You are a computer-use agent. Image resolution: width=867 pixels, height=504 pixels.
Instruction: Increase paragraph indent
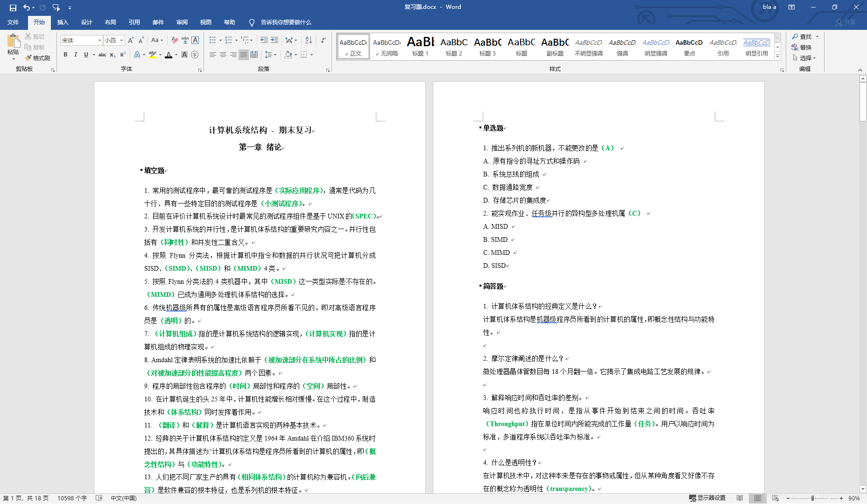pos(275,40)
